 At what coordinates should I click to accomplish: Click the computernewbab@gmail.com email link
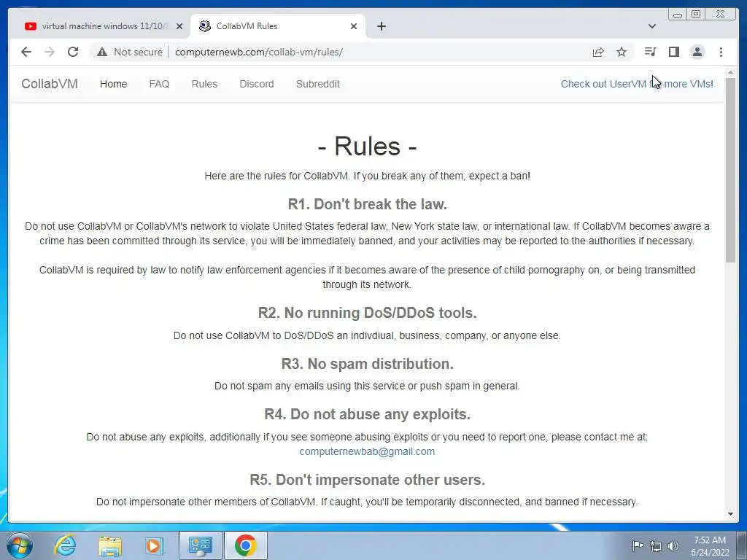[367, 451]
